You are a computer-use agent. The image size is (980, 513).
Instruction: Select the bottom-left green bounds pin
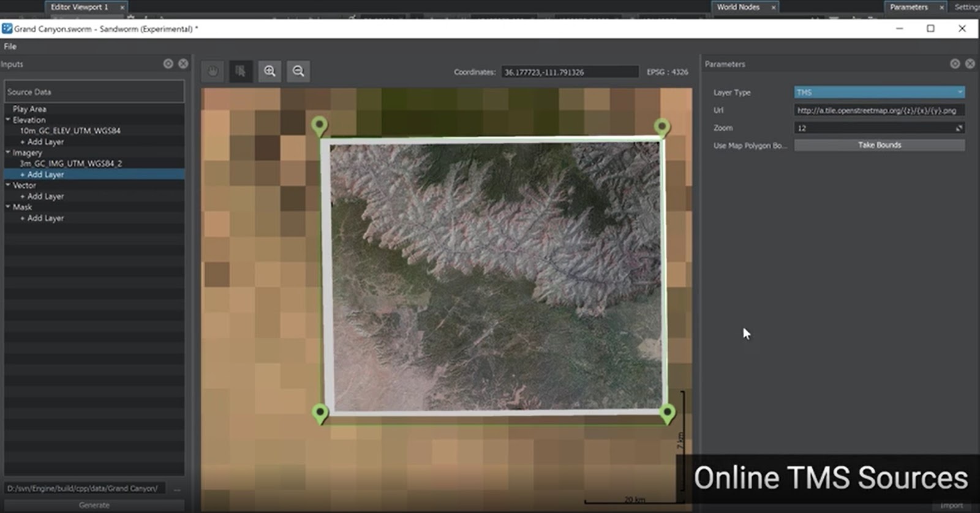[320, 414]
